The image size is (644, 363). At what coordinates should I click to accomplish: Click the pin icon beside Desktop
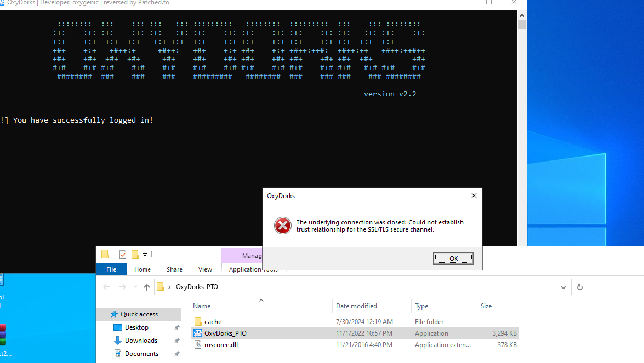pyautogui.click(x=176, y=327)
